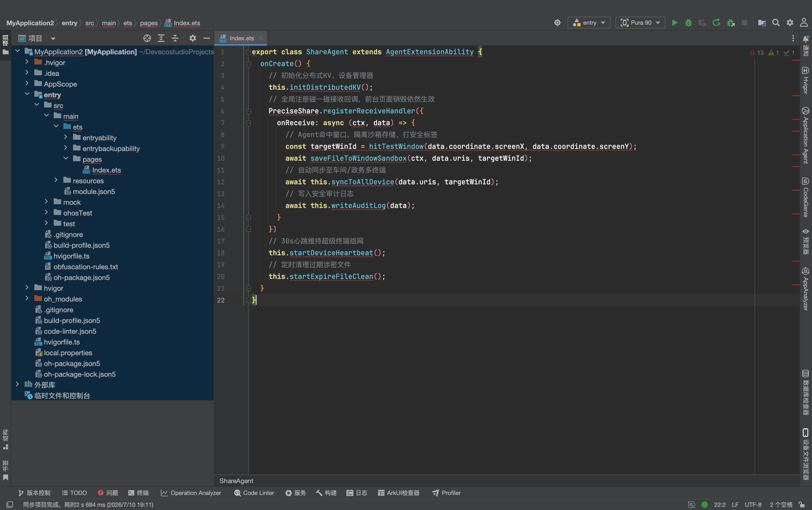Open the notifications bell side panel
Screen dimensions: 812x510
click(x=806, y=45)
